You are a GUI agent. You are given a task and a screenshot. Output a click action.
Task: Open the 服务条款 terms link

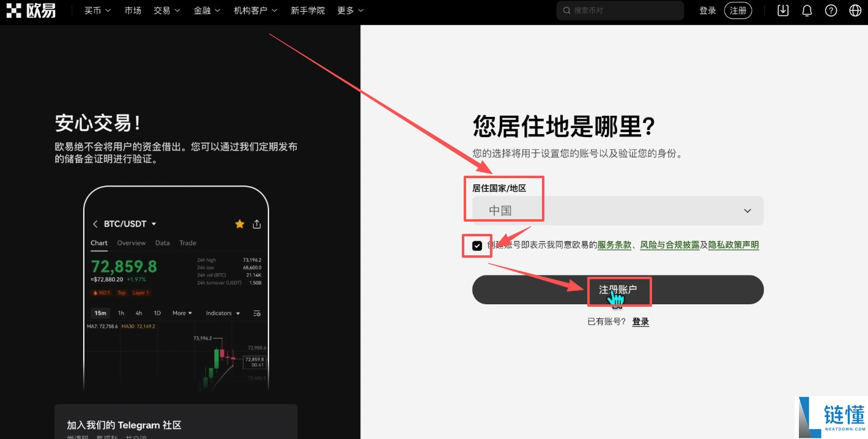pos(614,244)
